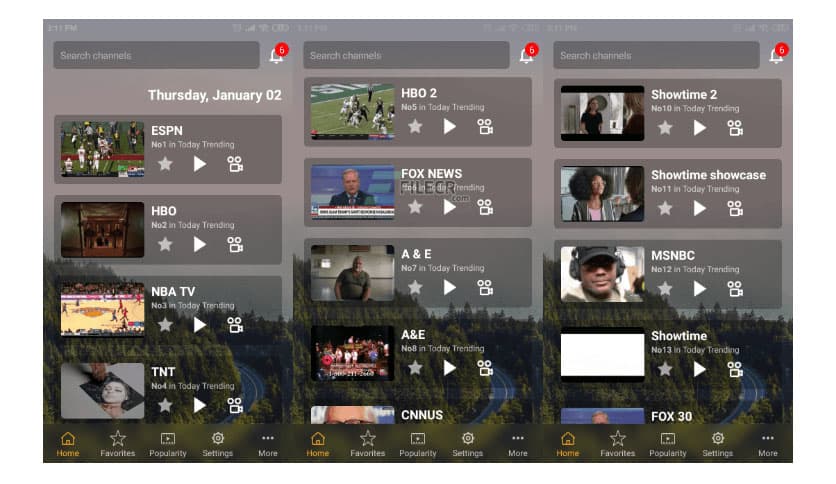
Task: Open Favorites tab on left screen
Action: click(118, 445)
